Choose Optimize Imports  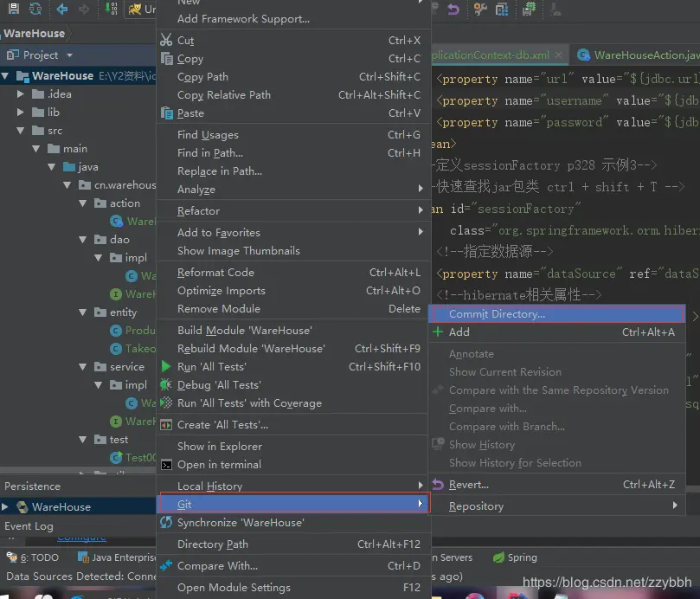[294, 290]
